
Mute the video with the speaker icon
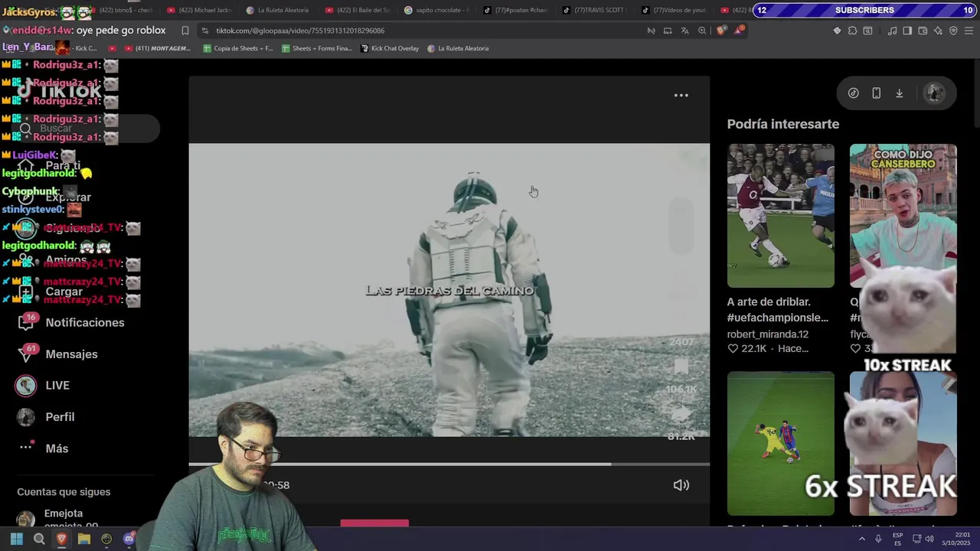681,485
